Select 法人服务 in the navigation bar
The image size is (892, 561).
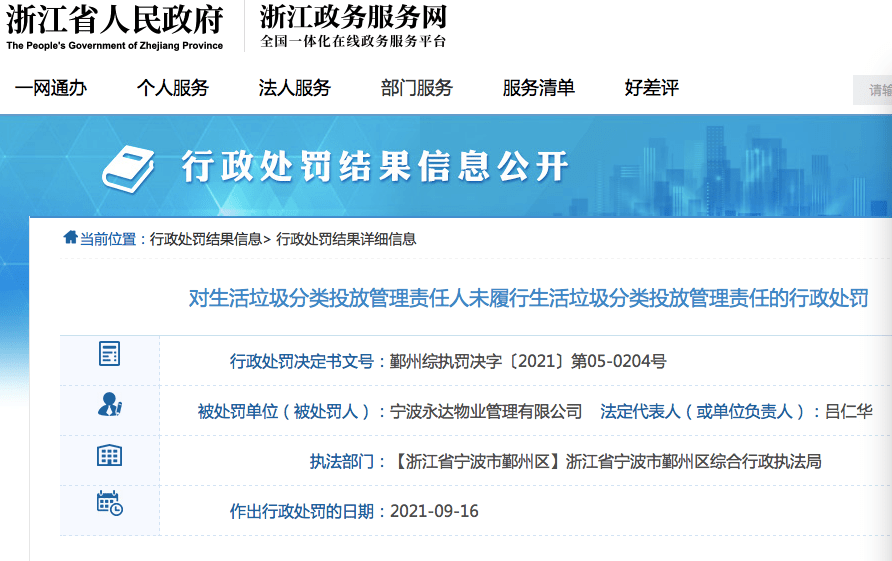295,88
